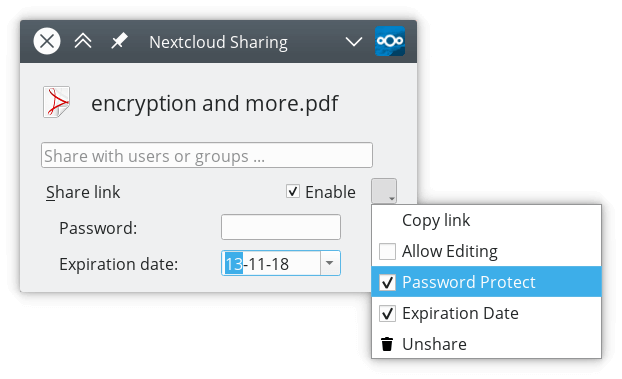
Task: Click into the Password input field
Action: pyautogui.click(x=281, y=227)
